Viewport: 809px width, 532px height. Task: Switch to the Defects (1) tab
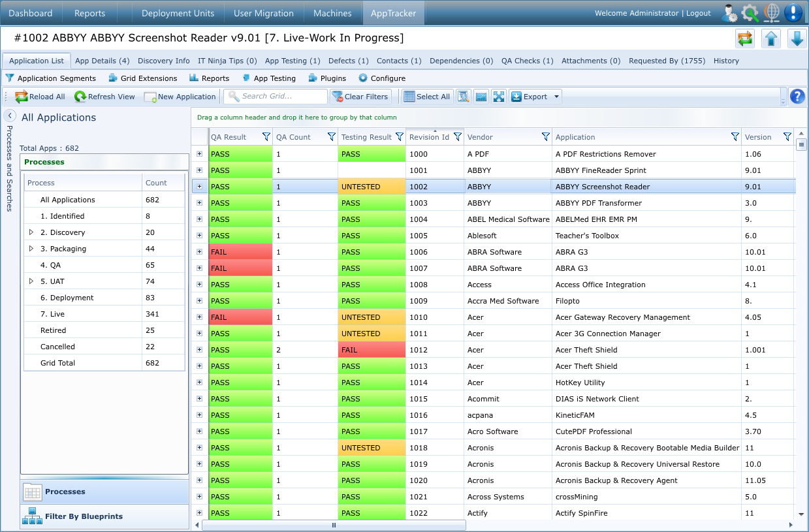[349, 61]
